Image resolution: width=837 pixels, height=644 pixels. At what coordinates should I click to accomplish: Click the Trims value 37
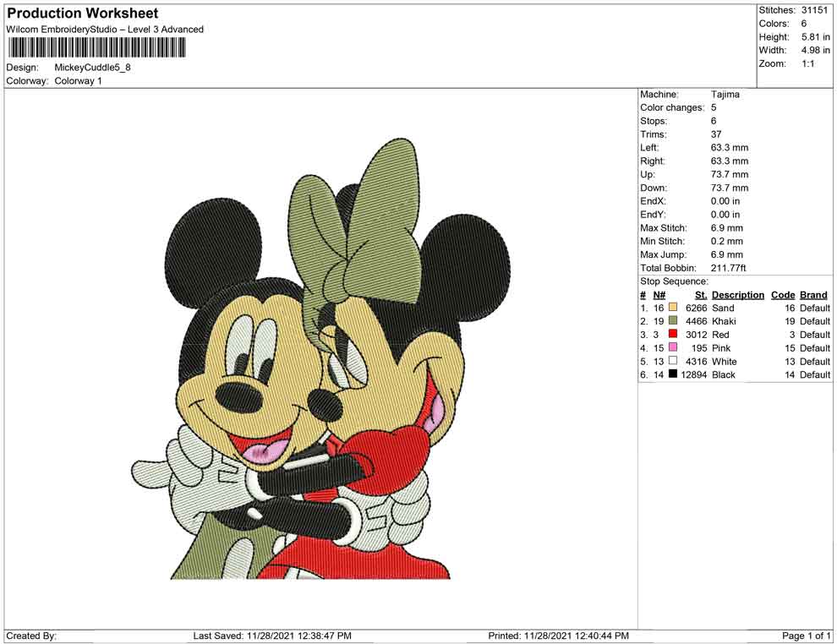coord(716,134)
